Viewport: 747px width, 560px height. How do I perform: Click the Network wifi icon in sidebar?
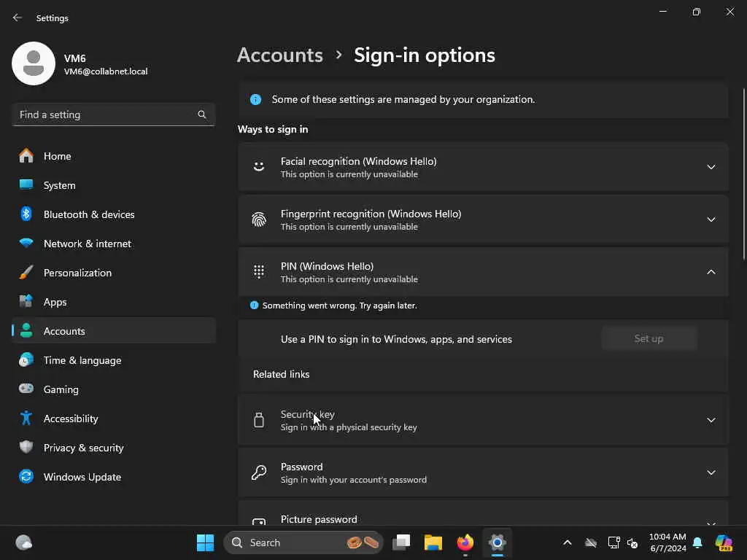pyautogui.click(x=26, y=243)
